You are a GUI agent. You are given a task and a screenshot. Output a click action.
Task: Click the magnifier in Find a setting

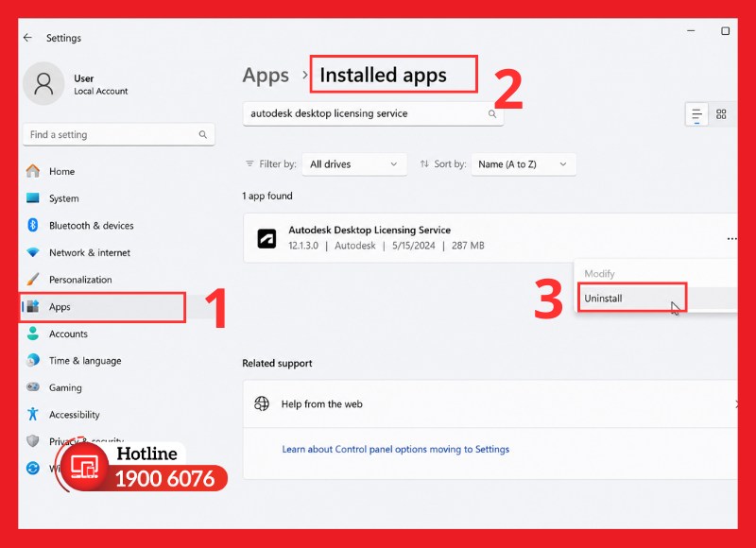tap(203, 134)
